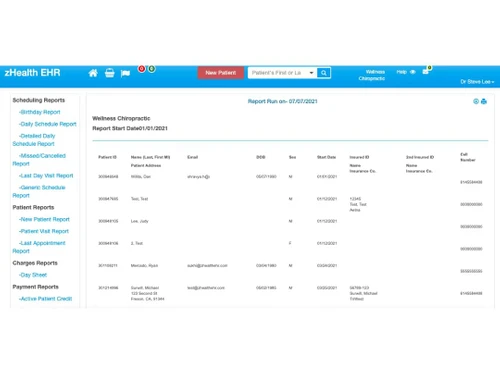The height and width of the screenshot is (375, 500).
Task: Click the Insured ID column header
Action: tap(359, 157)
